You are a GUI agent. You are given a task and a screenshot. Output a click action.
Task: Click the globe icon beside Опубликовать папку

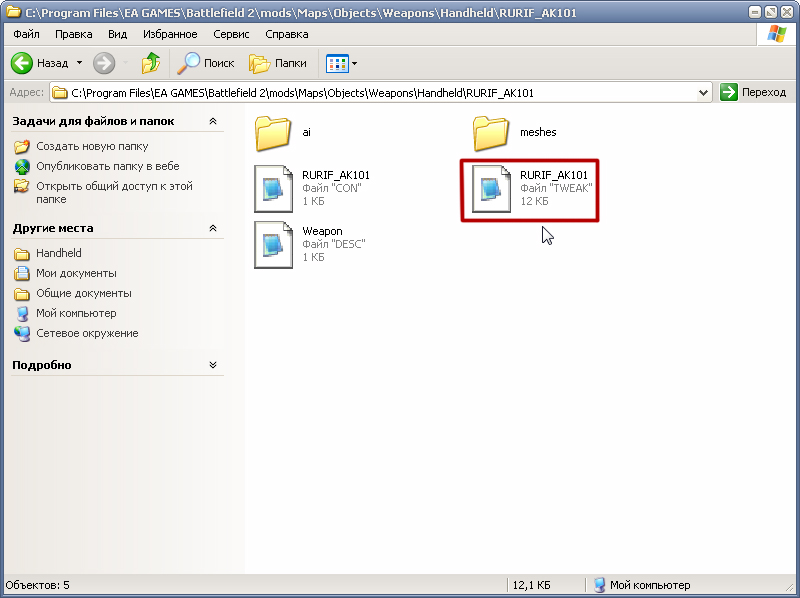(x=22, y=167)
